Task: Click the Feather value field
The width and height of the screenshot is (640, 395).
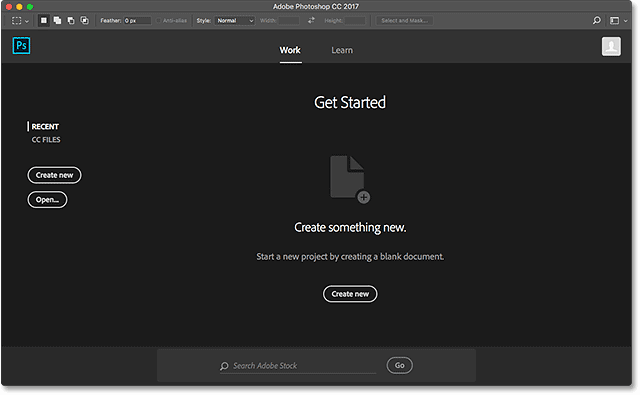Action: pos(137,20)
